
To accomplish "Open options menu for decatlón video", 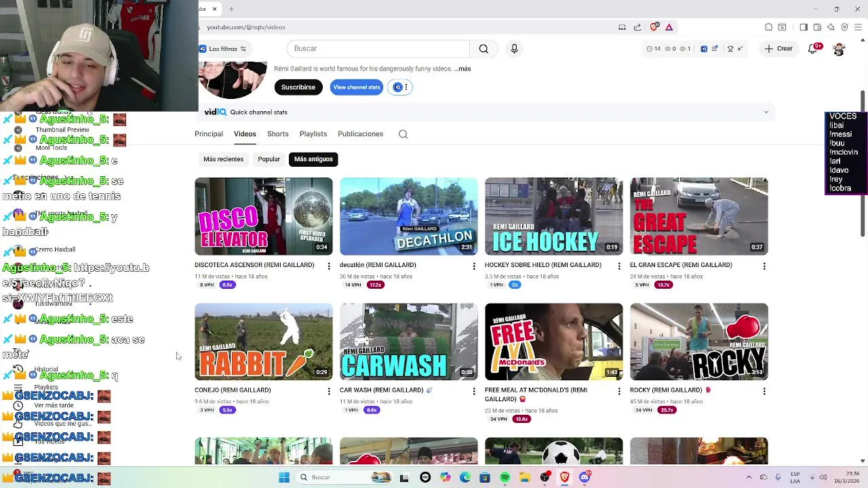I will click(474, 266).
